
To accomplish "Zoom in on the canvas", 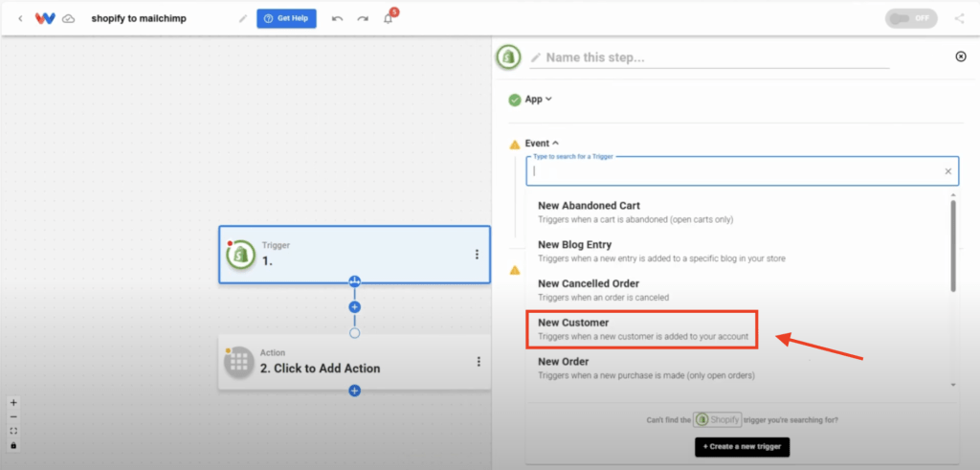I will pos(13,402).
